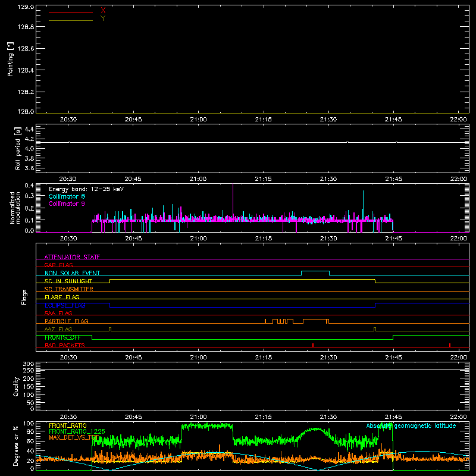Screen dimensions: 476x476
Task: Click the red X legend line sample
Action: tap(71, 12)
